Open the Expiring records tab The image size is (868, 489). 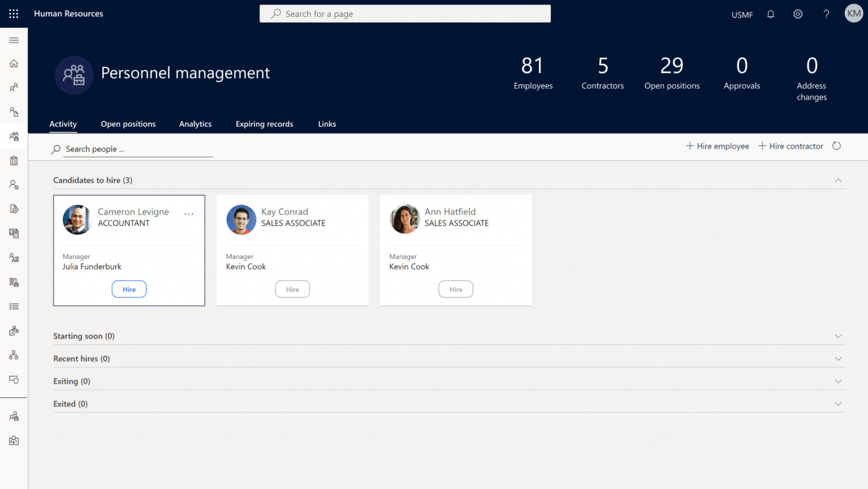(264, 124)
